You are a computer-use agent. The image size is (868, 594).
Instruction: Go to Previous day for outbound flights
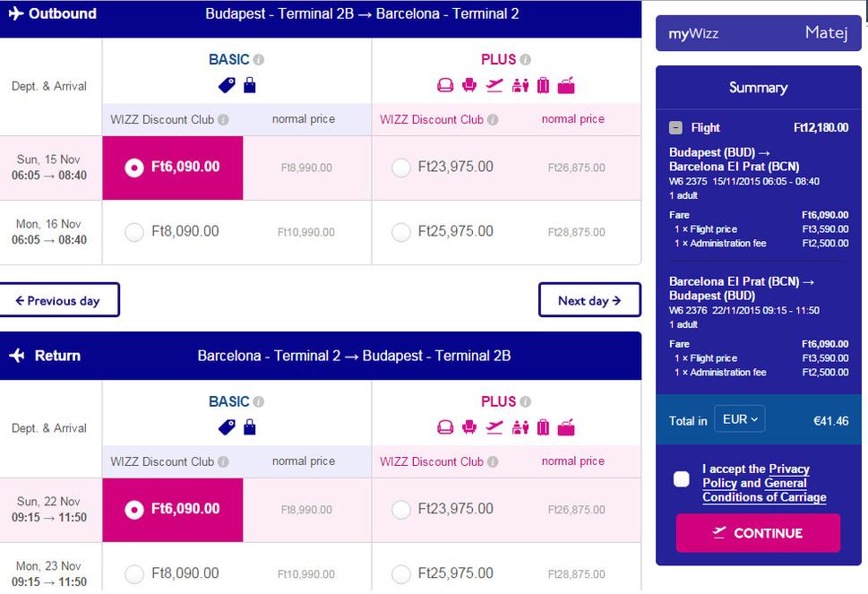pos(58,301)
